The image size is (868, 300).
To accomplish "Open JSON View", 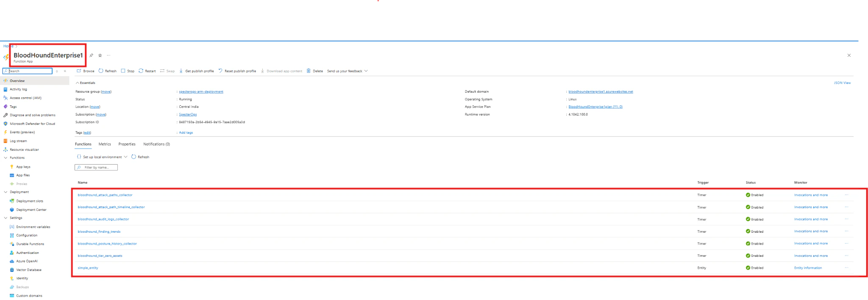I will click(842, 83).
